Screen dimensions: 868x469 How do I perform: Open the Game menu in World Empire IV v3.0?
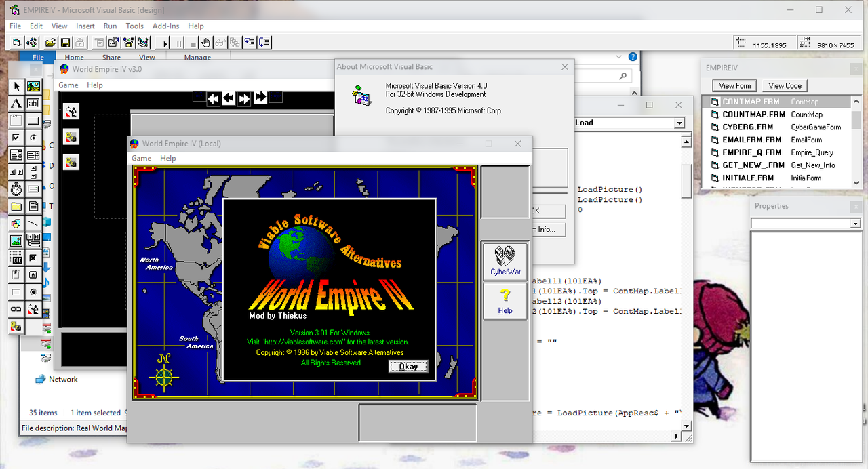pos(68,85)
